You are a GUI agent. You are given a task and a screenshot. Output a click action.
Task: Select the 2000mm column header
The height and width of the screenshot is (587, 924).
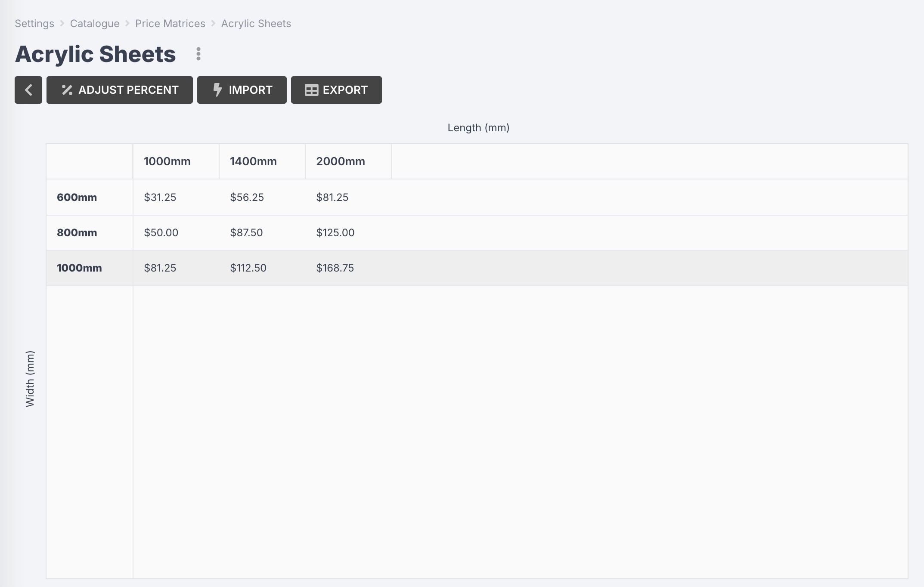click(x=340, y=161)
